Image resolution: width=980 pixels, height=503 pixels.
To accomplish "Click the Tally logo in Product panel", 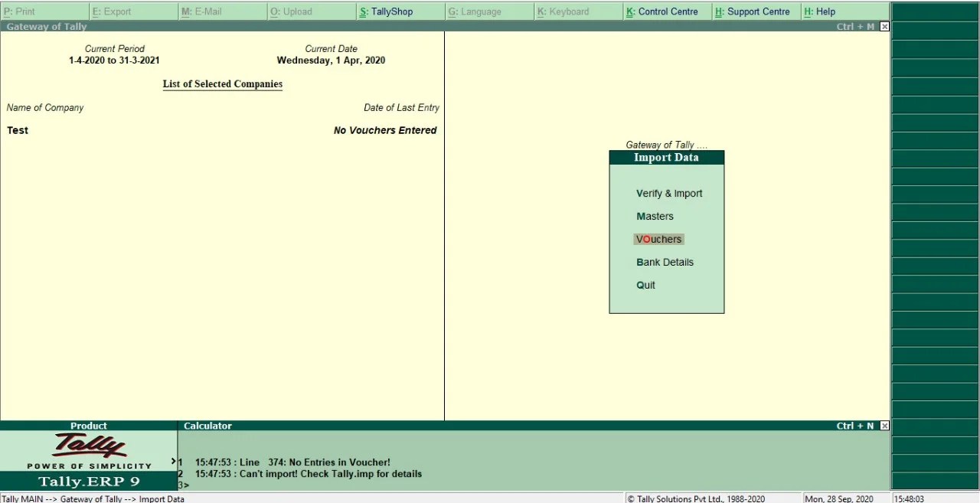I will coord(89,446).
